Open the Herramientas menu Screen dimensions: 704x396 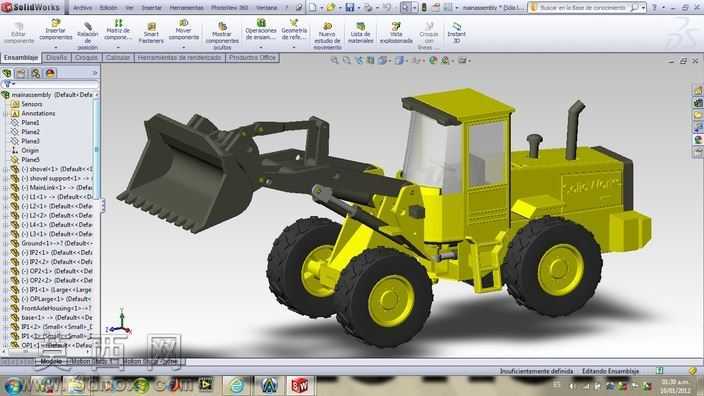186,8
